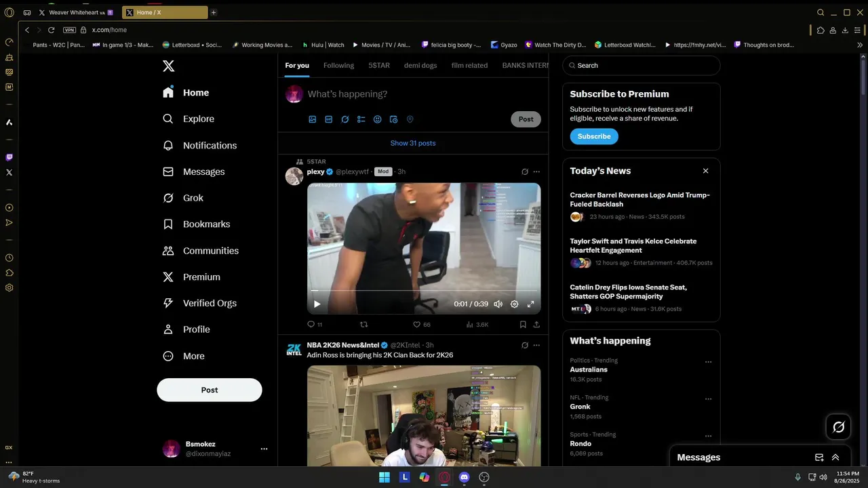Open the More sidebar menu
Image resolution: width=868 pixels, height=488 pixels.
click(x=184, y=356)
